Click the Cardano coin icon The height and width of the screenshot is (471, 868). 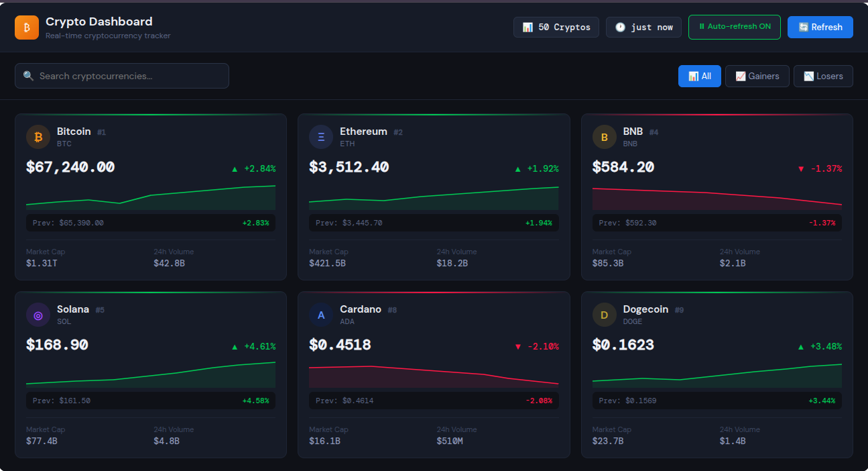click(320, 315)
